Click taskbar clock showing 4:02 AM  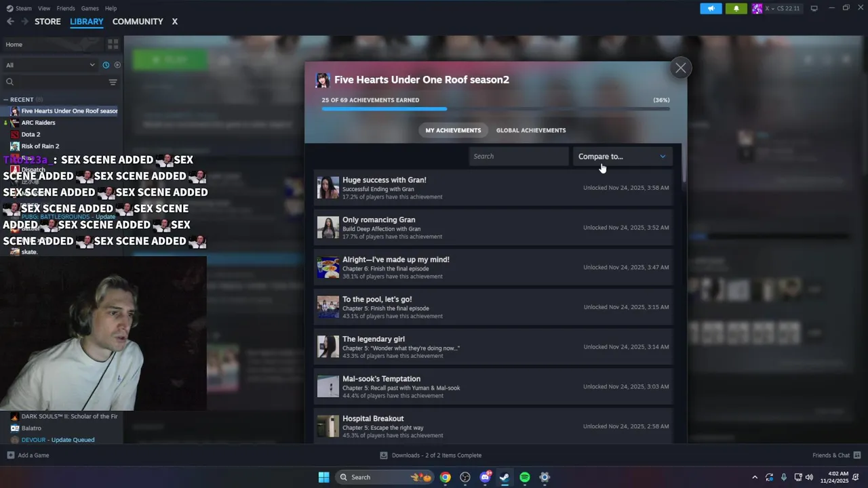click(x=834, y=477)
